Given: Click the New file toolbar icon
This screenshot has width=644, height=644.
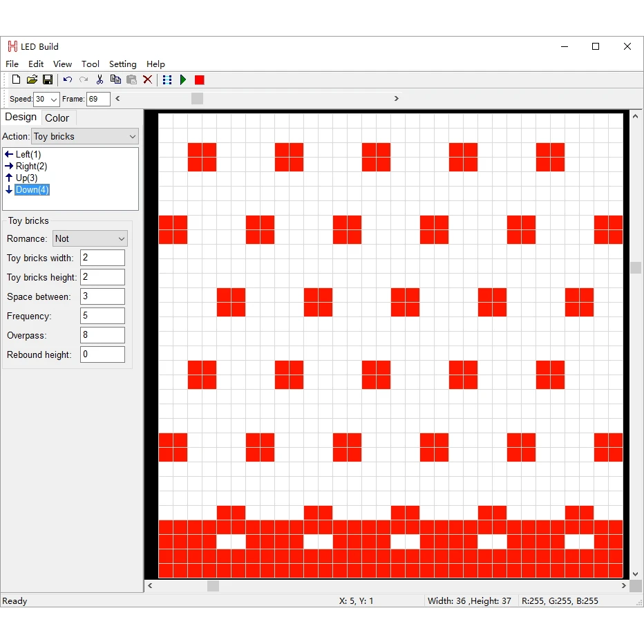Looking at the screenshot, I should pos(16,79).
